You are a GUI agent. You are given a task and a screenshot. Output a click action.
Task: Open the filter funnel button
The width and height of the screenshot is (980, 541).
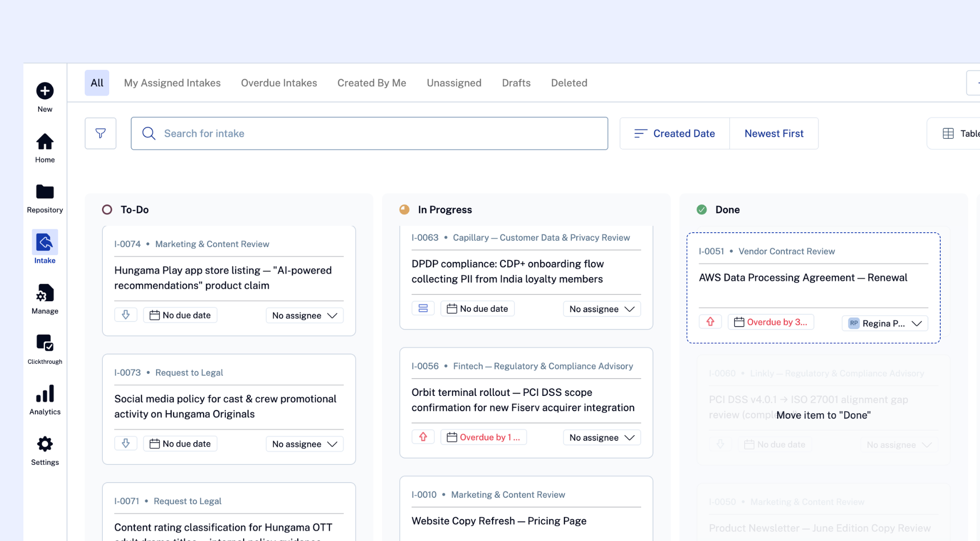tap(100, 134)
